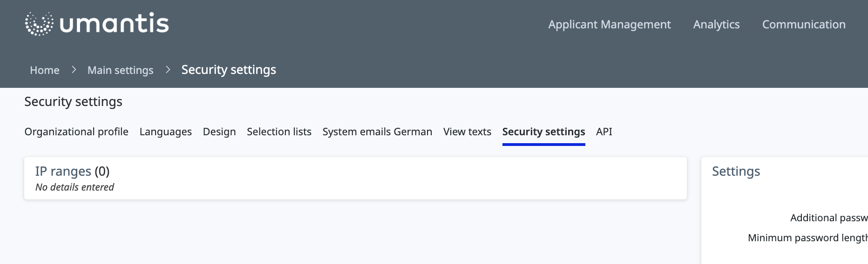The width and height of the screenshot is (868, 264).
Task: Open the Selection lists tab
Action: (279, 132)
